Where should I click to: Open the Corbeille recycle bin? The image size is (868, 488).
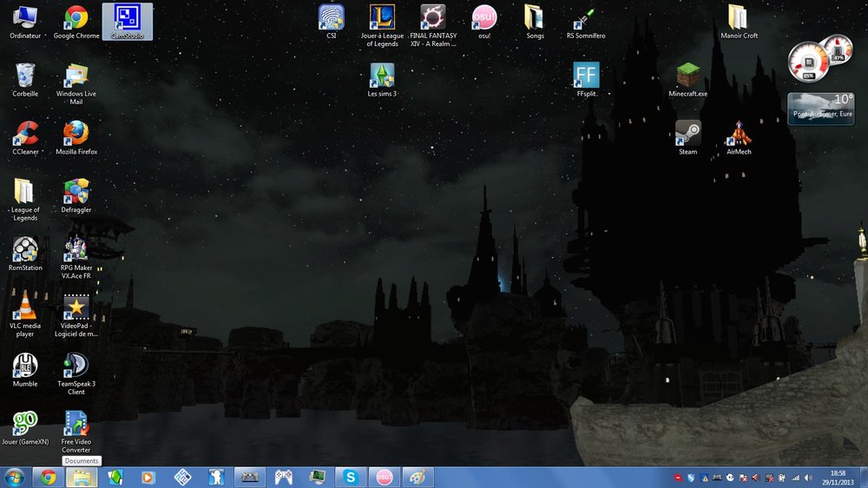[x=25, y=80]
